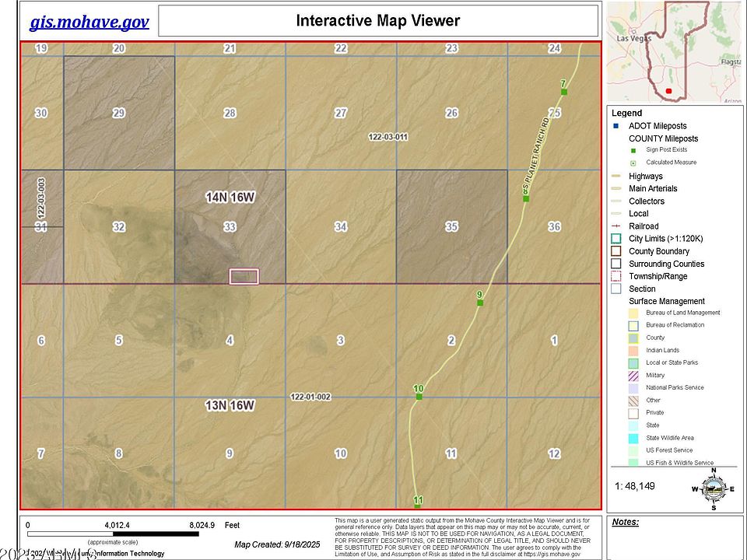
Task: Click the Notes heading
Action: click(x=626, y=522)
